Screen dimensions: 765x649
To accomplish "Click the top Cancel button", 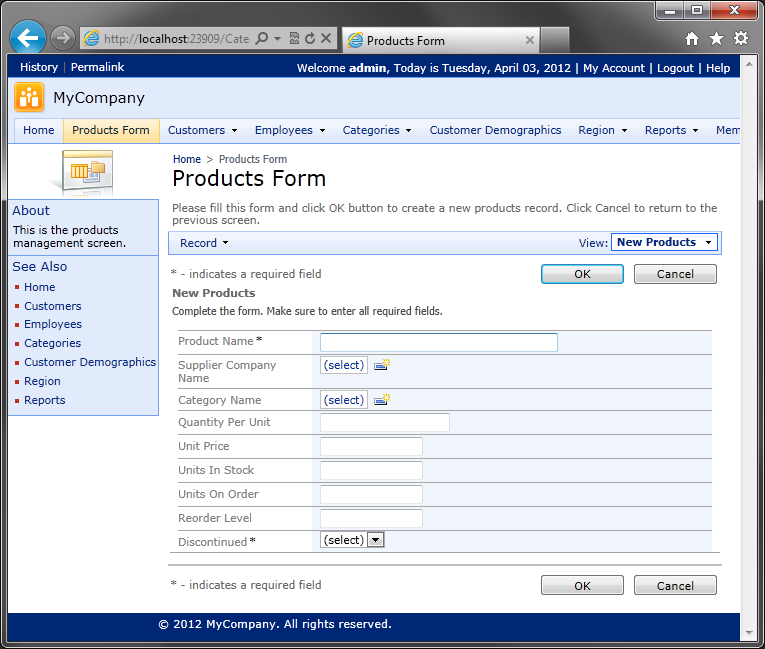I will pyautogui.click(x=675, y=274).
